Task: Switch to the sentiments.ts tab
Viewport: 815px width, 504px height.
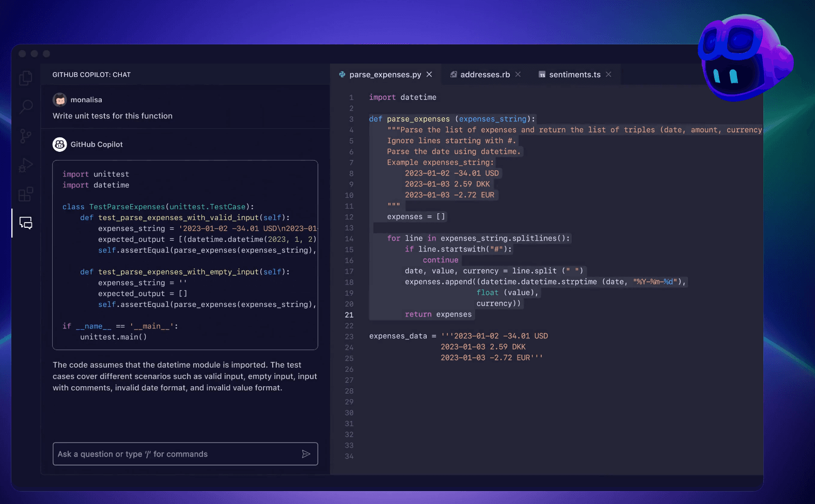Action: tap(574, 74)
